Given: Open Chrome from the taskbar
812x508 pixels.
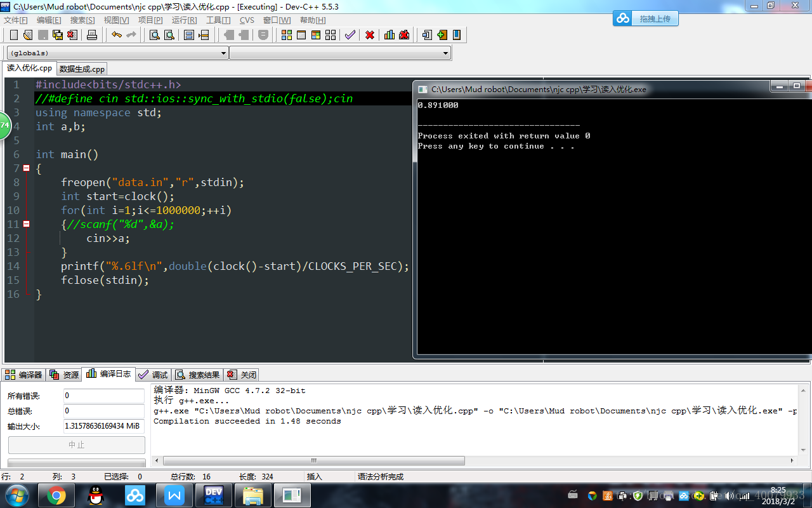Looking at the screenshot, I should (x=56, y=495).
